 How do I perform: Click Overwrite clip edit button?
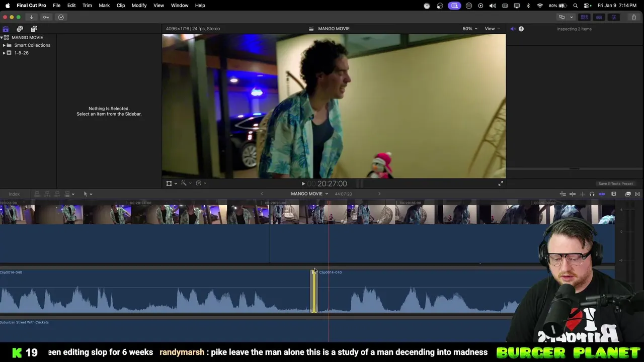(x=67, y=194)
